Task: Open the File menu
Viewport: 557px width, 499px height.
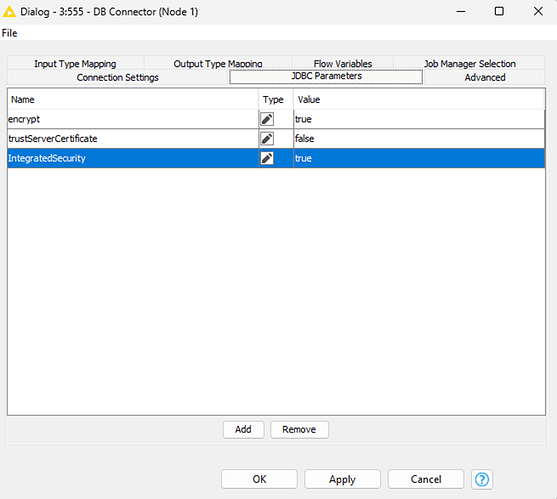Action: click(10, 33)
